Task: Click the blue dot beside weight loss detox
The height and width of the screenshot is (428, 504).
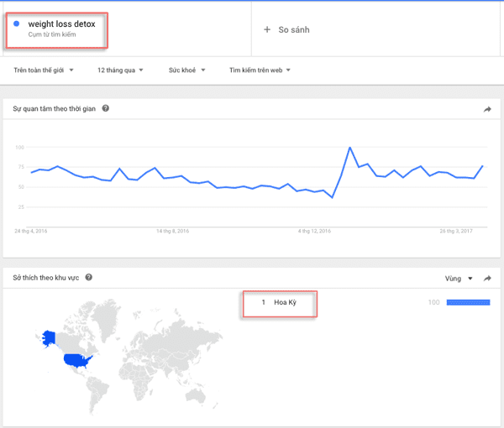Action: pos(17,24)
